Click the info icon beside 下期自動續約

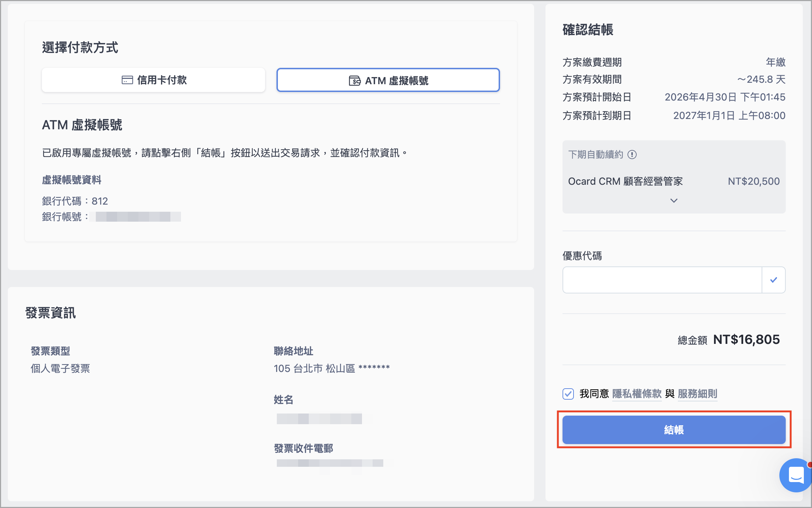pos(632,155)
